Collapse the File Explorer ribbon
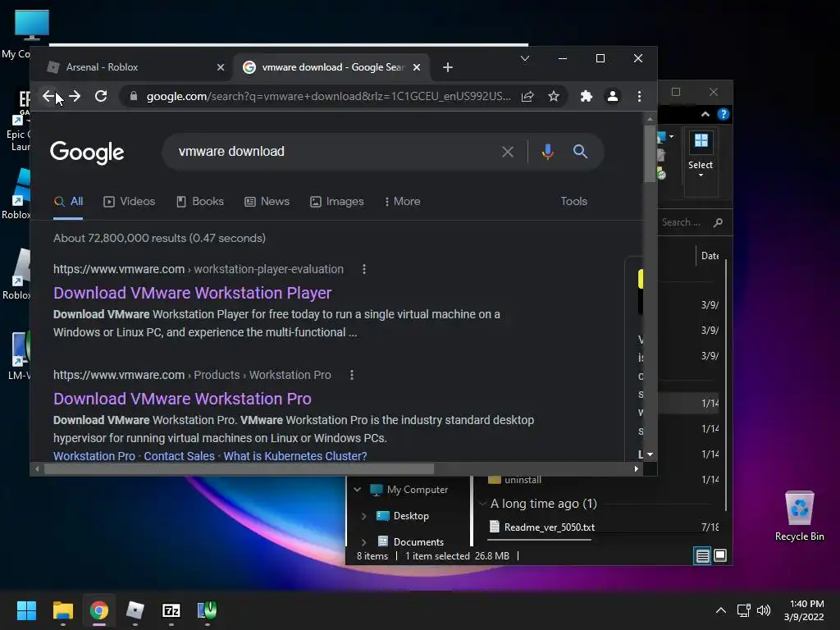 [x=705, y=114]
